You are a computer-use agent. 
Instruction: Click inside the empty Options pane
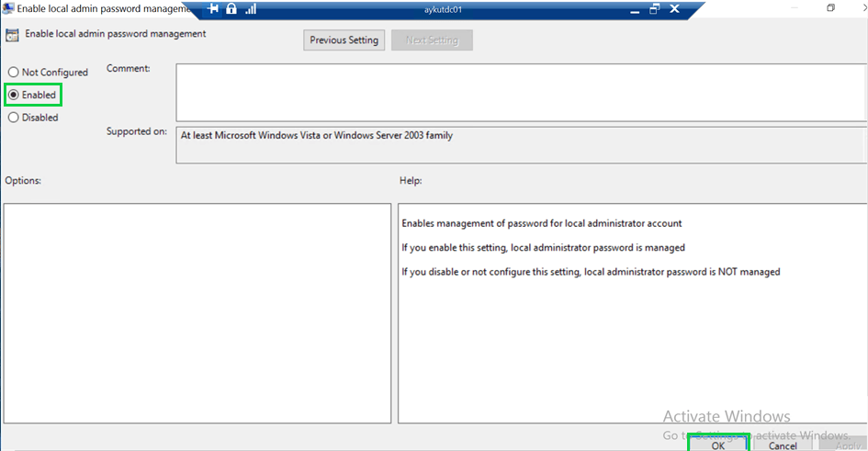197,312
